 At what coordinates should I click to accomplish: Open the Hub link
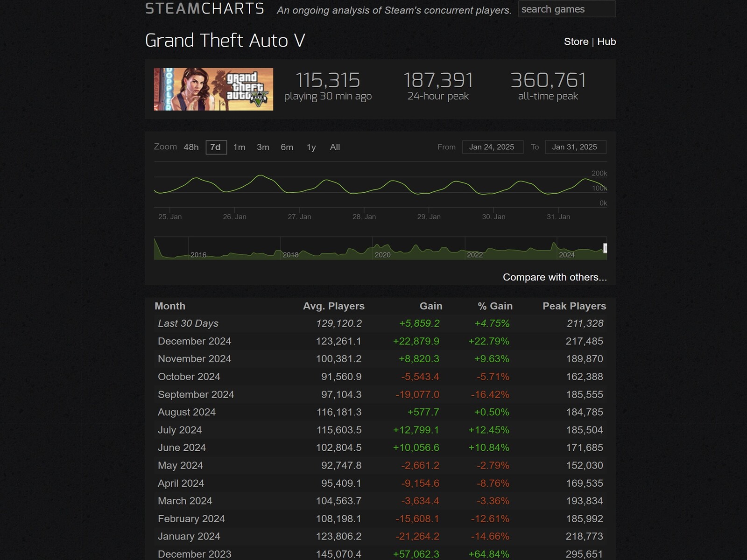click(606, 42)
